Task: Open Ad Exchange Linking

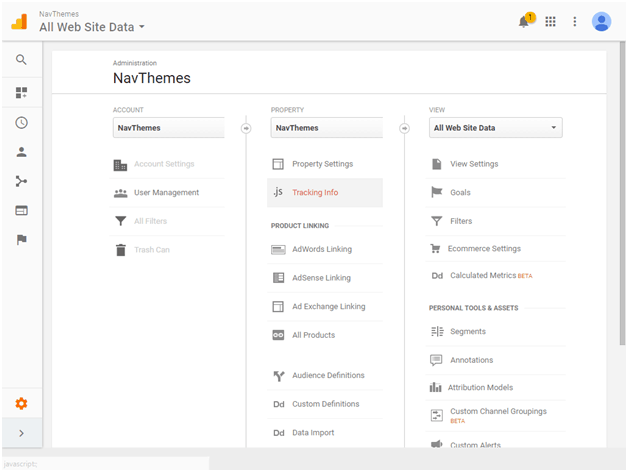Action: click(328, 307)
